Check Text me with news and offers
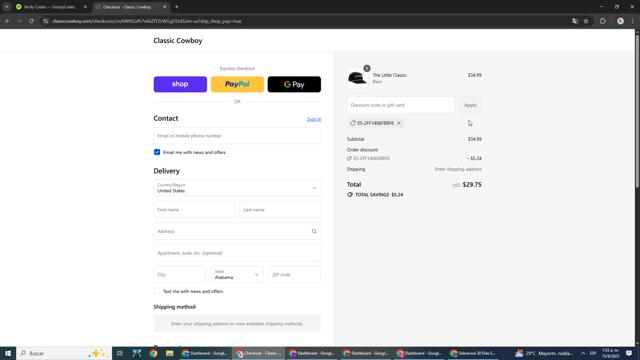 [x=157, y=291]
